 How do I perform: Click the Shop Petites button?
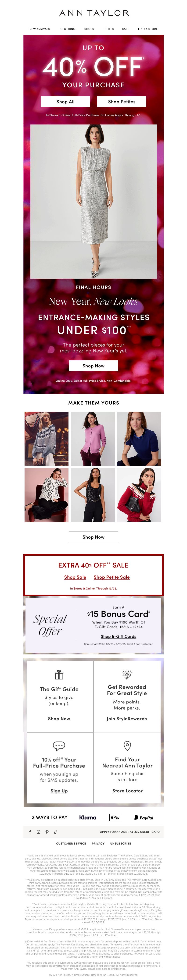pyautogui.click(x=122, y=102)
